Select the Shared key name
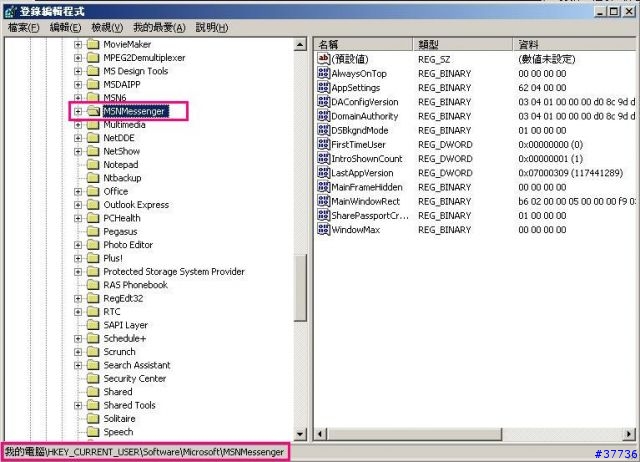 pos(118,392)
